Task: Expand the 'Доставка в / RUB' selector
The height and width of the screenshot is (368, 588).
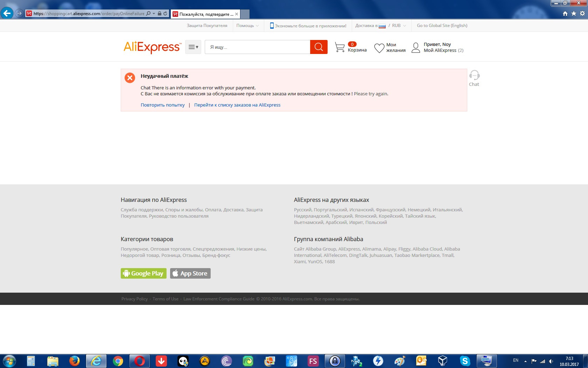Action: coord(381,26)
